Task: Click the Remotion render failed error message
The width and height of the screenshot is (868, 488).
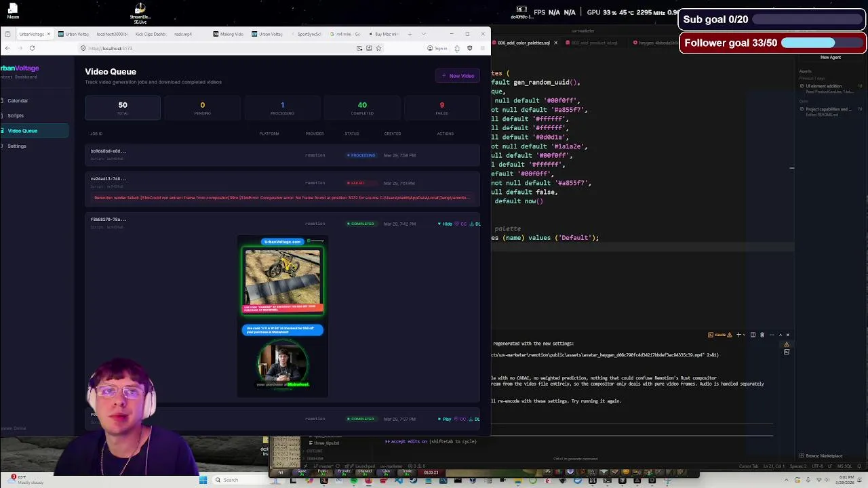Action: point(281,198)
